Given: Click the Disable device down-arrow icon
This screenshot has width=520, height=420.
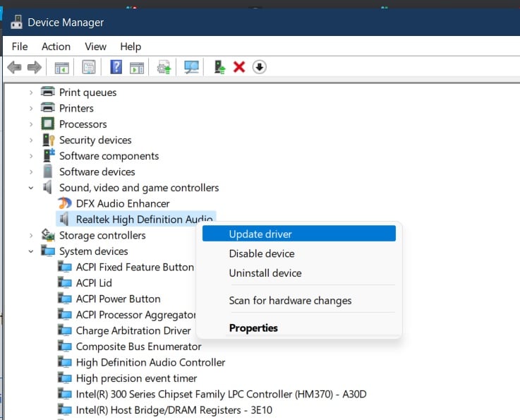Looking at the screenshot, I should 260,67.
